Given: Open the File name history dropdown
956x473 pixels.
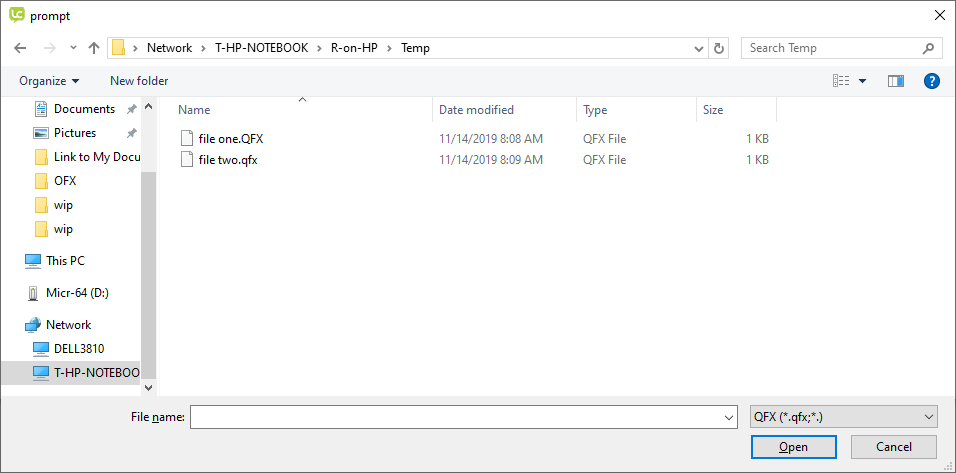Looking at the screenshot, I should (728, 417).
